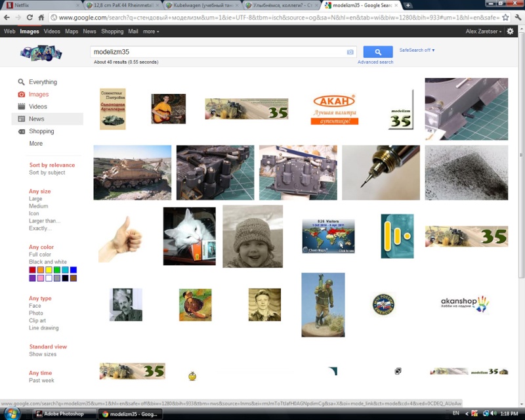Filter results to Past week
Viewport: 525px width, 420px height.
(41, 380)
